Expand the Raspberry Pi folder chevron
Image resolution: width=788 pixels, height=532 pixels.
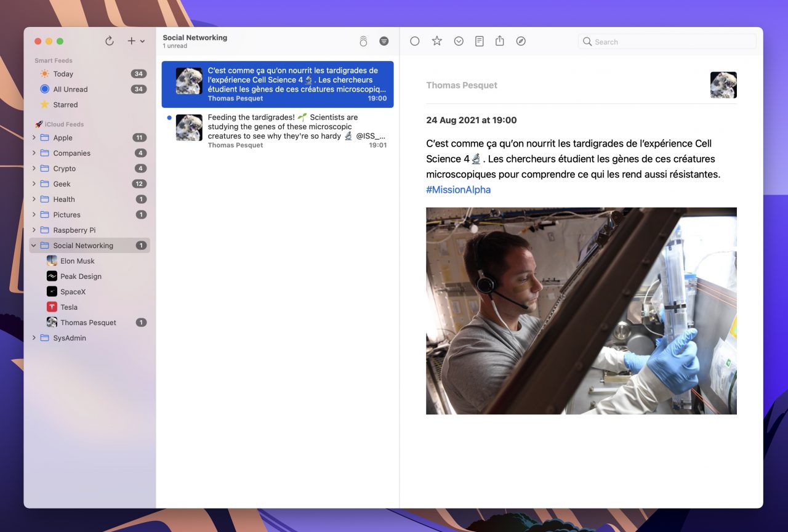pyautogui.click(x=34, y=230)
